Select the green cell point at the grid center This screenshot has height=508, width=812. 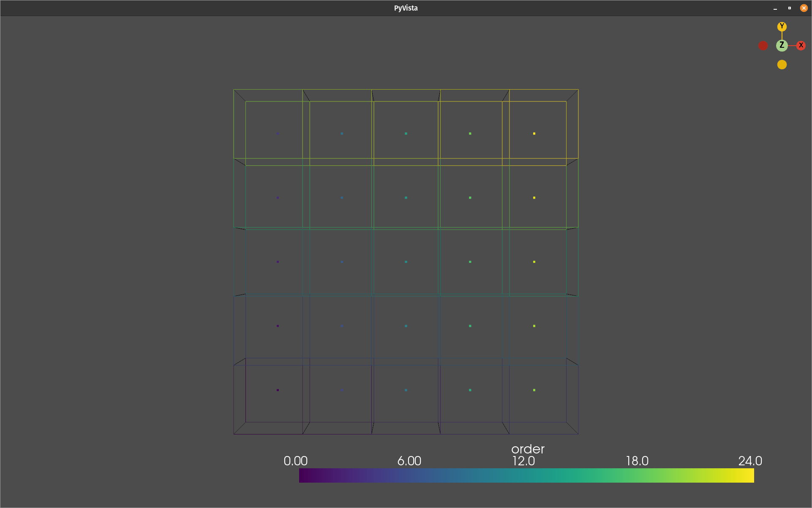[x=406, y=261]
